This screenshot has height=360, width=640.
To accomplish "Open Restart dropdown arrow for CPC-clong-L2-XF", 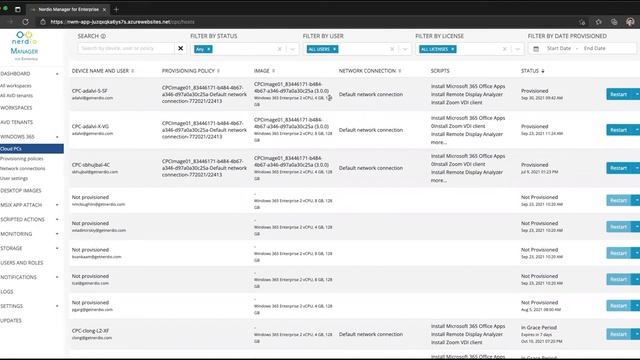I will [636, 334].
